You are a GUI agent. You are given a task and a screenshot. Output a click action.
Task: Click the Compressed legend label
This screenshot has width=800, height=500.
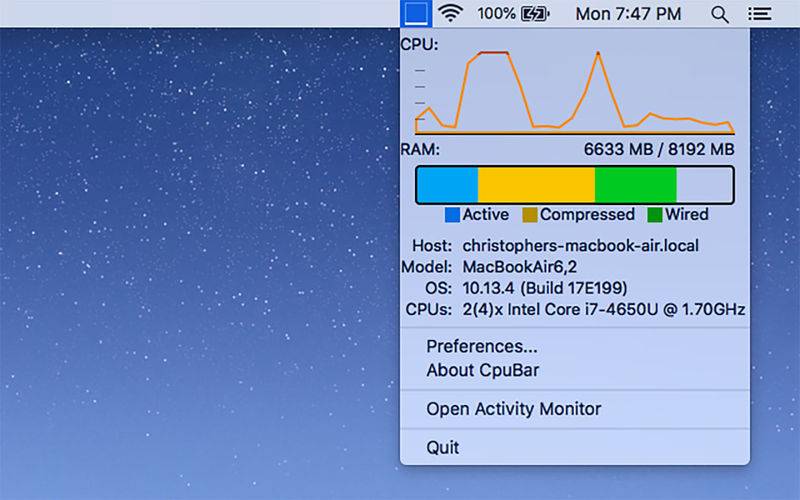coord(587,215)
